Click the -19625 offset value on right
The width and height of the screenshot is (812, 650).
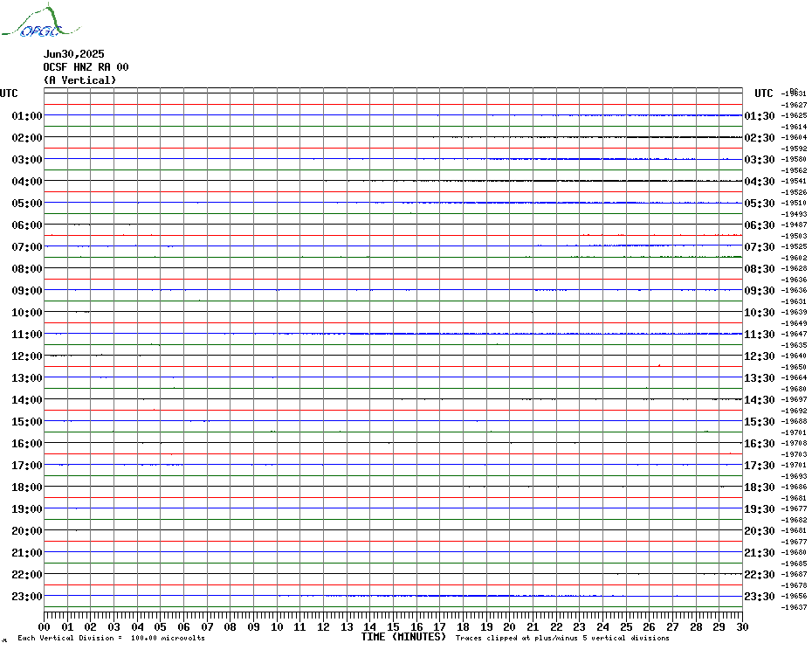(794, 115)
